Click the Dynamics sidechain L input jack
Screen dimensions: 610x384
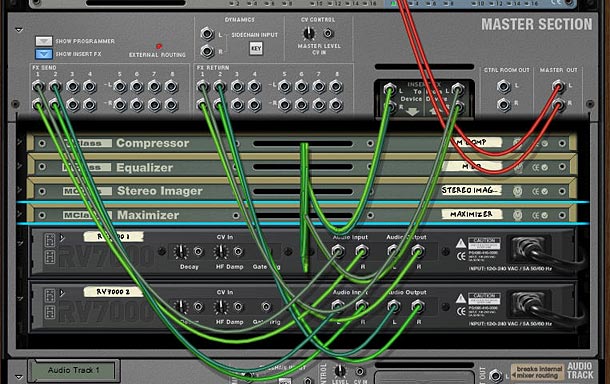pyautogui.click(x=207, y=34)
